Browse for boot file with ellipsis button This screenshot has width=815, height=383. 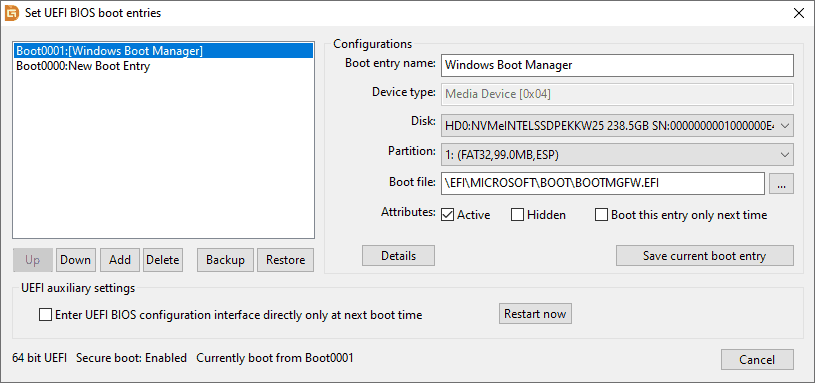point(781,183)
